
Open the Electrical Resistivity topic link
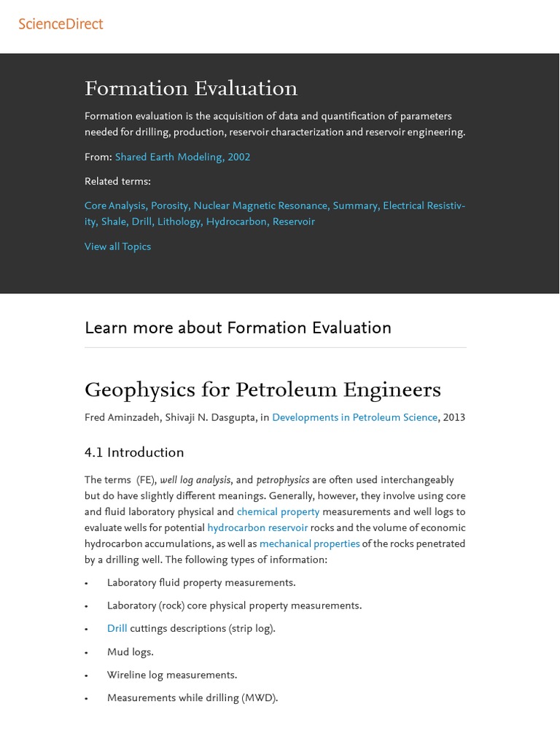point(424,206)
